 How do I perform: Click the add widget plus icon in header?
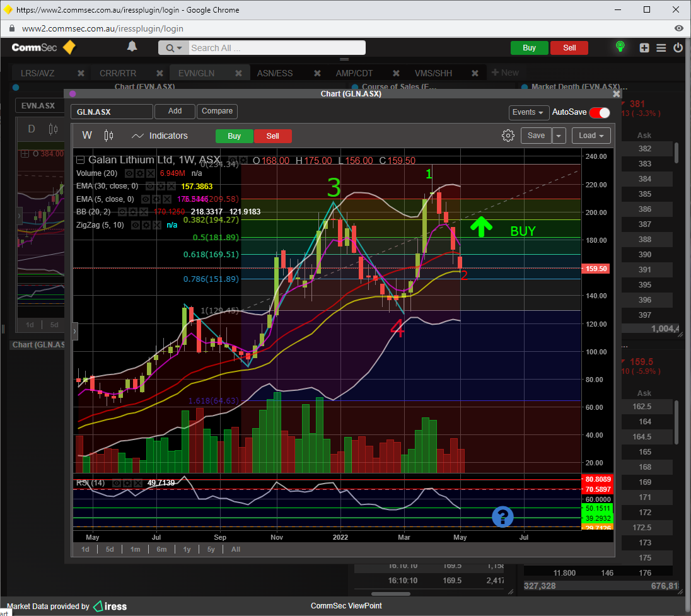click(x=644, y=47)
